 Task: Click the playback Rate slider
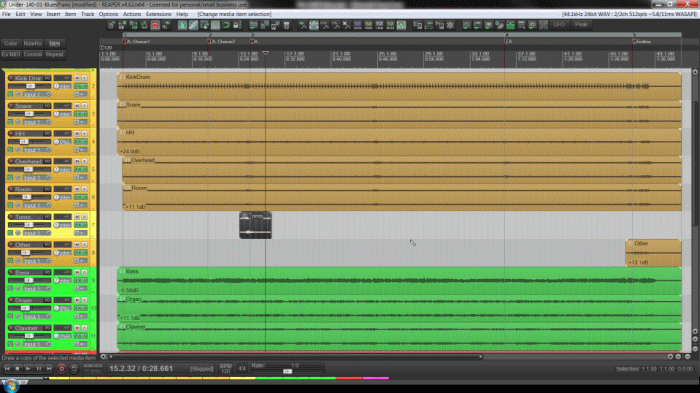tap(288, 371)
